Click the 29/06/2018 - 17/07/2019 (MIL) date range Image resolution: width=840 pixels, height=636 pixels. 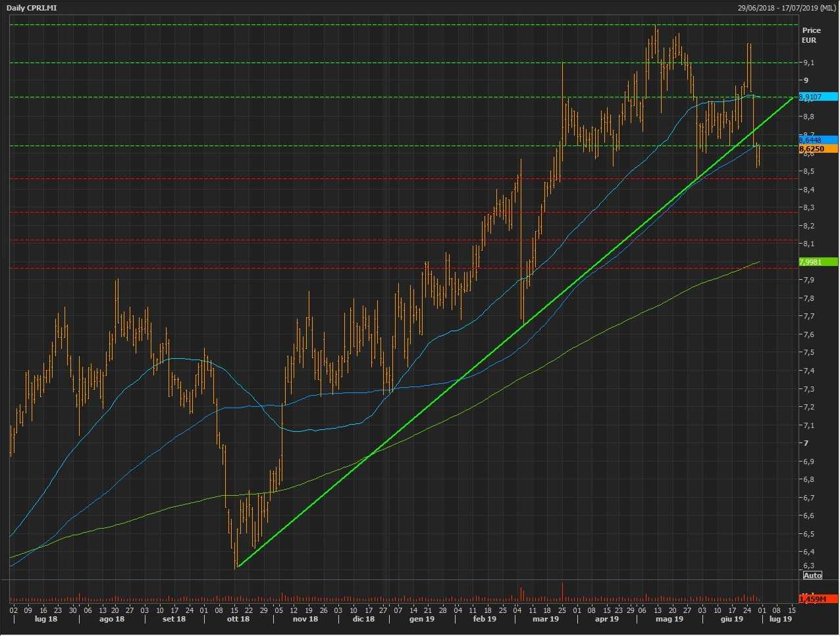click(x=786, y=8)
